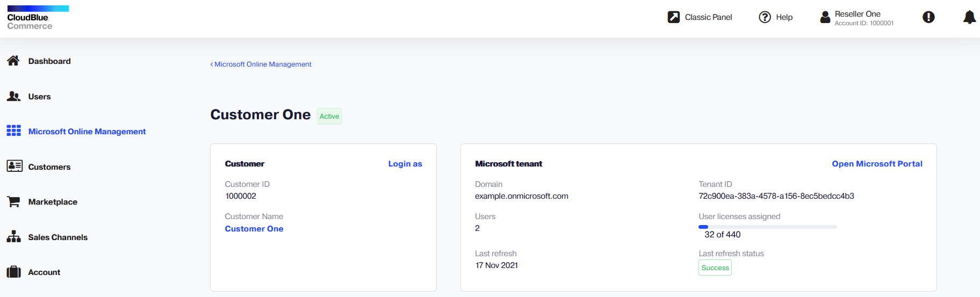The height and width of the screenshot is (297, 980).
Task: Click the Login as link
Action: point(405,164)
